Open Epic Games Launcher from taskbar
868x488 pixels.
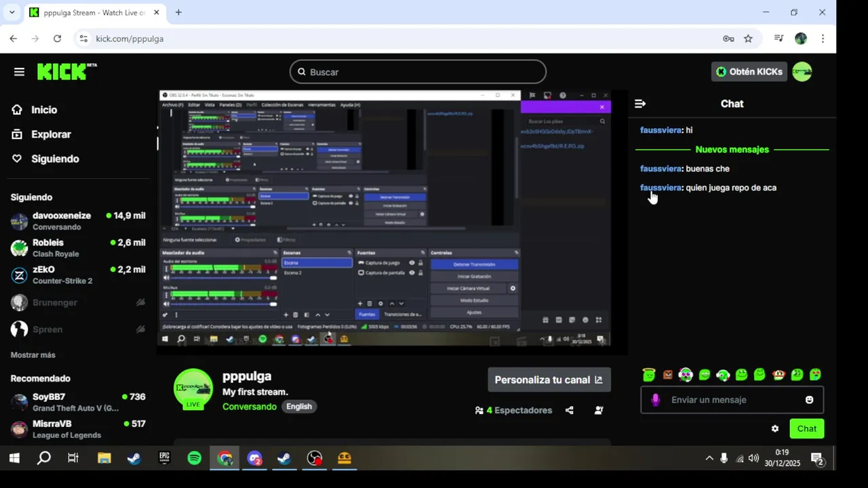(x=164, y=459)
